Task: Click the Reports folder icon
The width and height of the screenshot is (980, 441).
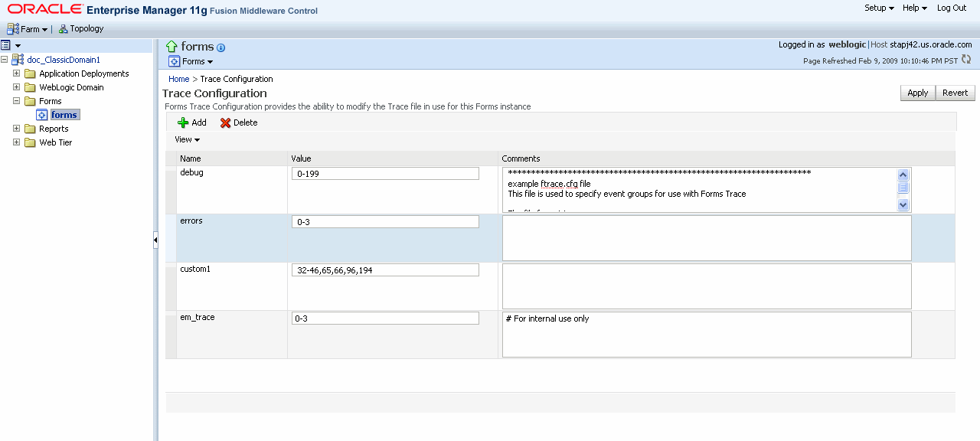Action: pos(31,129)
